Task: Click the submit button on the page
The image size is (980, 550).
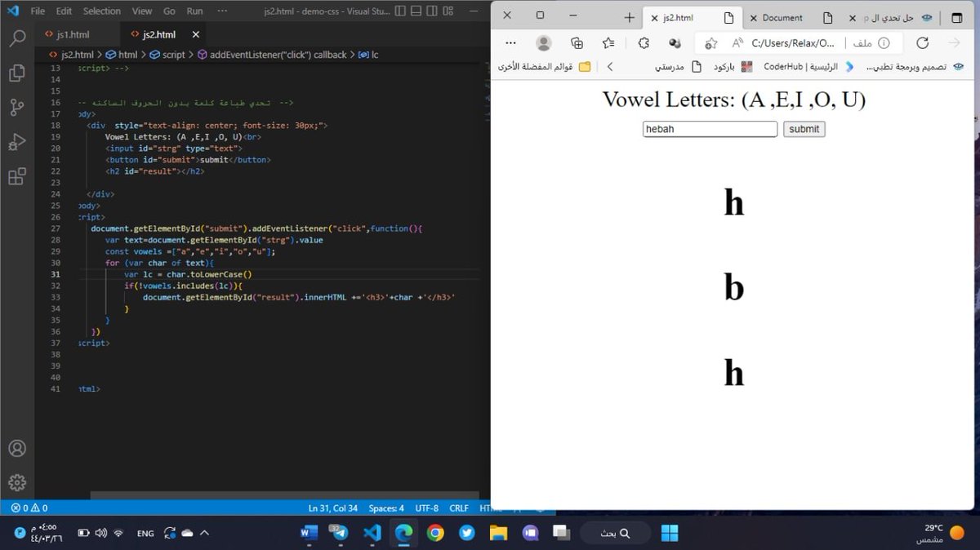Action: 804,129
